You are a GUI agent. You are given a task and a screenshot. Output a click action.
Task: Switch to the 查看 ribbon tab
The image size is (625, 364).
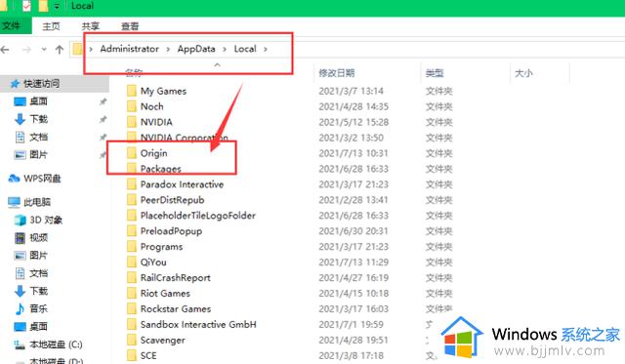(130, 26)
